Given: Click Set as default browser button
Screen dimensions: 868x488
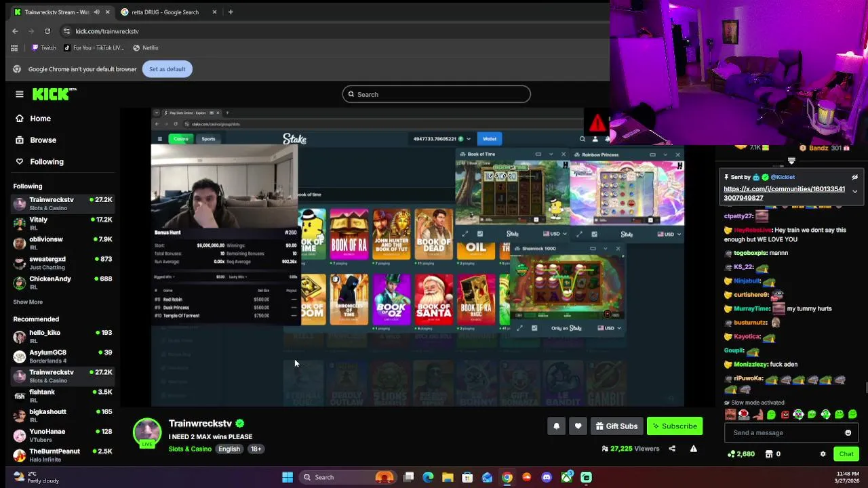Looking at the screenshot, I should pos(167,69).
